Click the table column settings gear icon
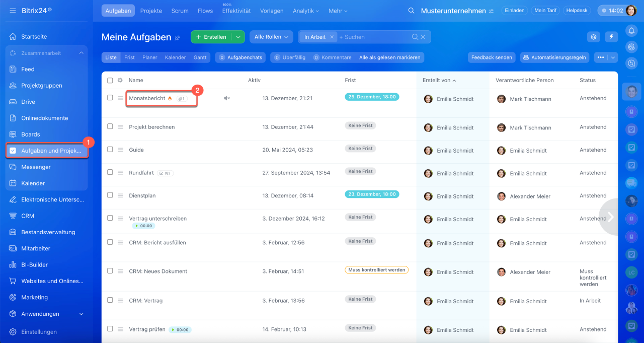The width and height of the screenshot is (644, 343). [120, 80]
